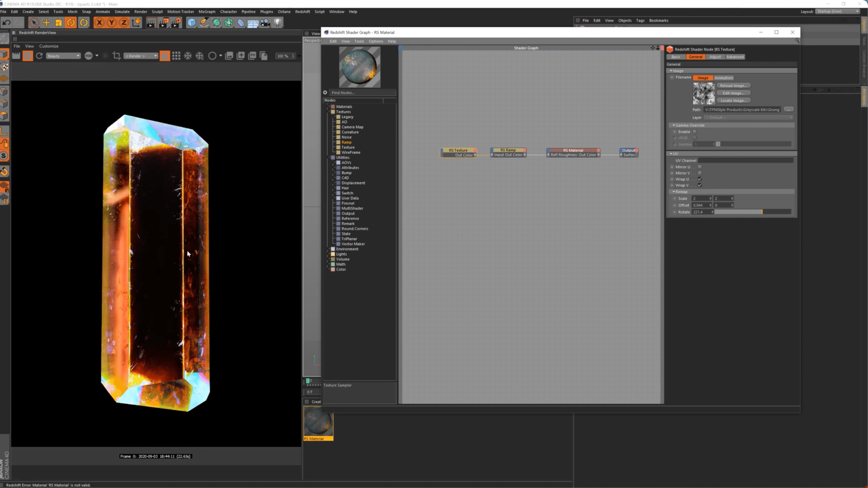This screenshot has height=488, width=868.
Task: Collapse the Remap section
Action: pyautogui.click(x=674, y=192)
